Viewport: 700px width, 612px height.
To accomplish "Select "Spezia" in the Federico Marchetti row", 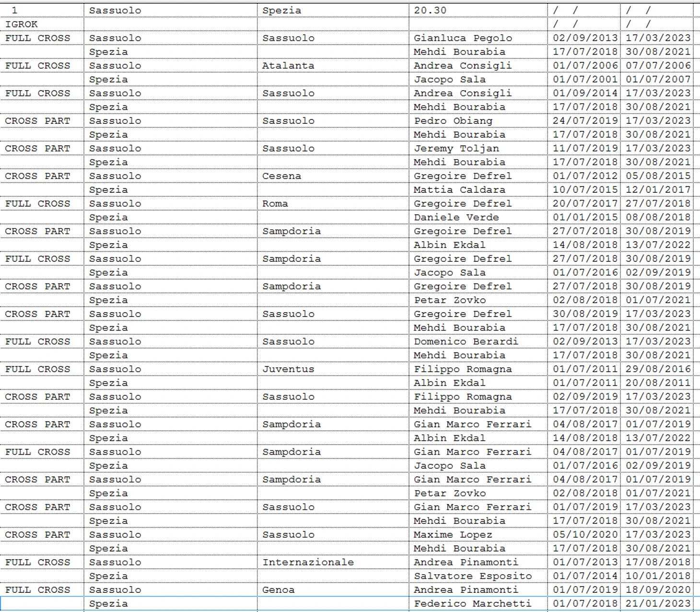I will [108, 604].
